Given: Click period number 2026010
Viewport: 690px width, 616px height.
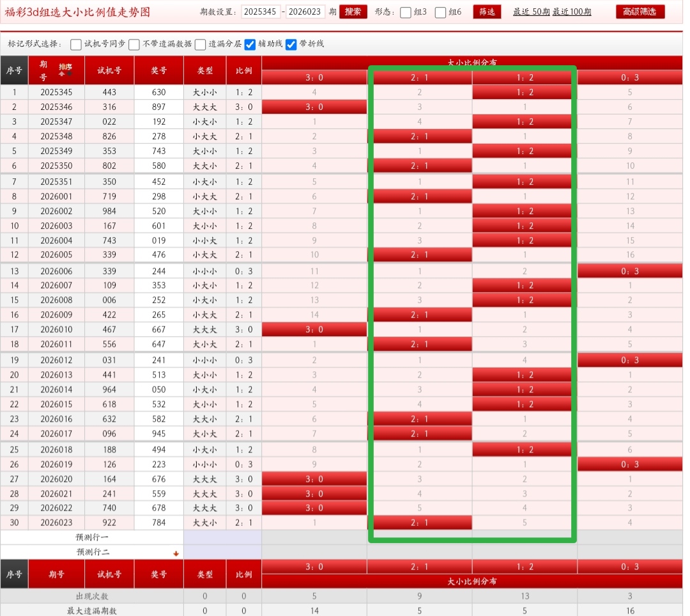Looking at the screenshot, I should (56, 330).
